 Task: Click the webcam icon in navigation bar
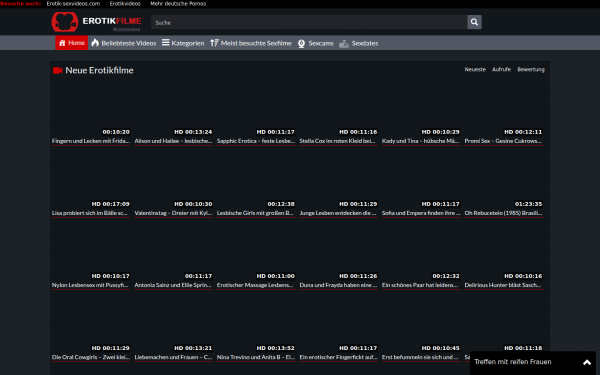click(x=301, y=43)
